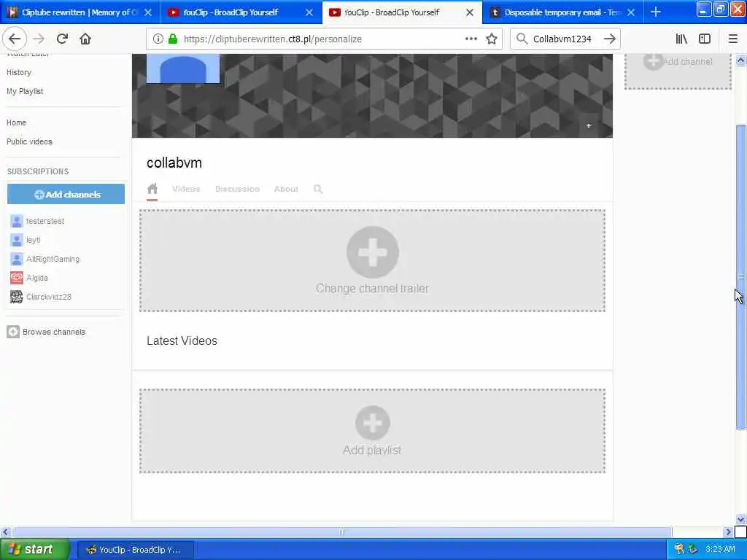747x560 pixels.
Task: Open a new tab with plus button
Action: pyautogui.click(x=656, y=12)
